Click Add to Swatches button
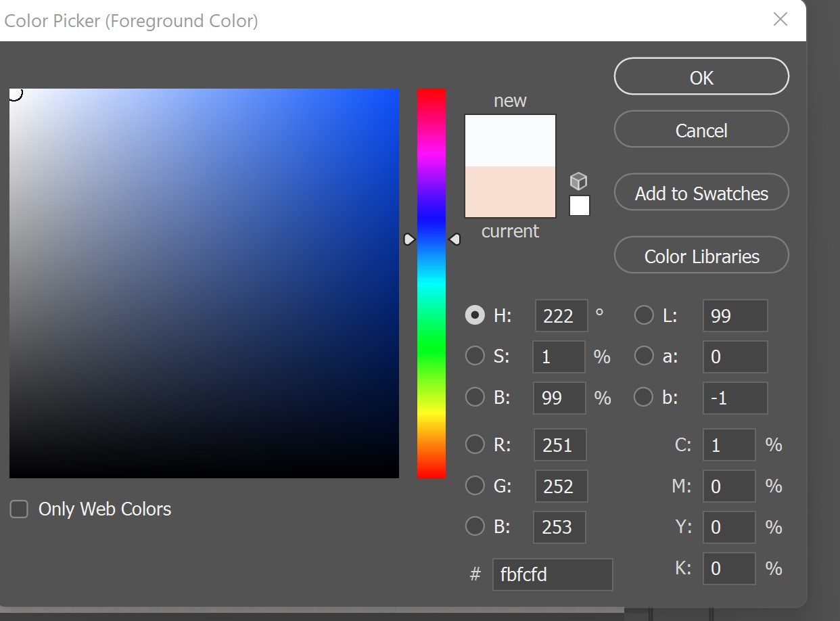The image size is (840, 621). click(x=701, y=193)
